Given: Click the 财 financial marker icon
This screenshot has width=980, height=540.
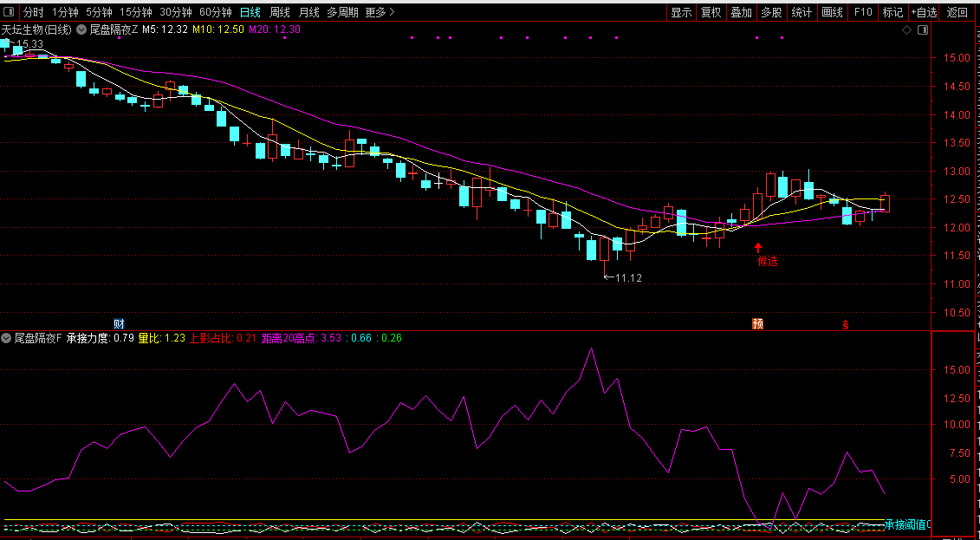Looking at the screenshot, I should tap(119, 324).
